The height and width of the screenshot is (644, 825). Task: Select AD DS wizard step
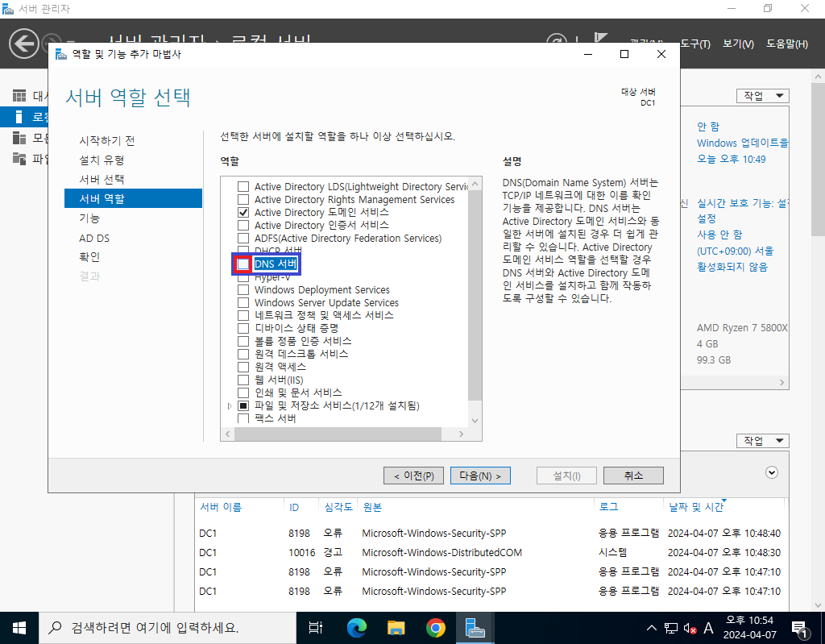click(94, 238)
